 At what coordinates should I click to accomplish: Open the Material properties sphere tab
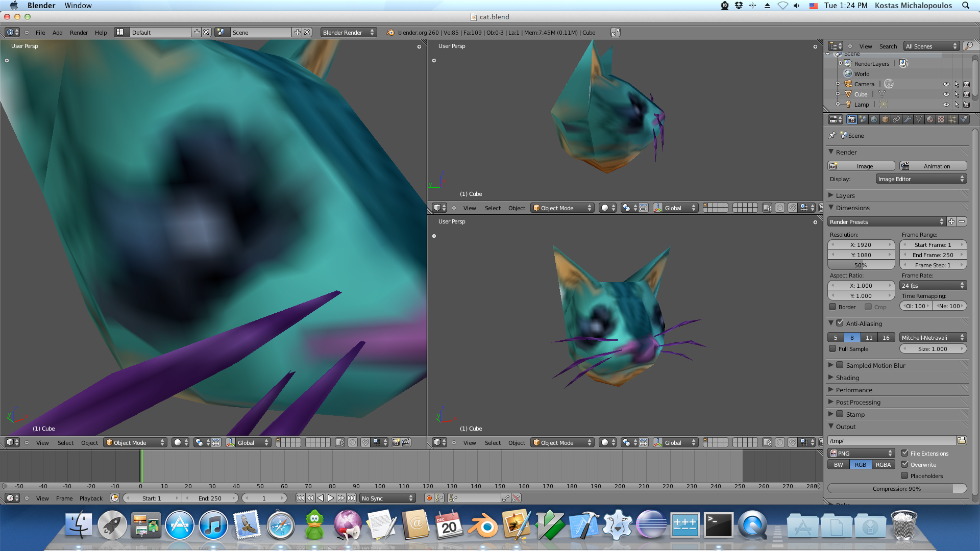[930, 119]
